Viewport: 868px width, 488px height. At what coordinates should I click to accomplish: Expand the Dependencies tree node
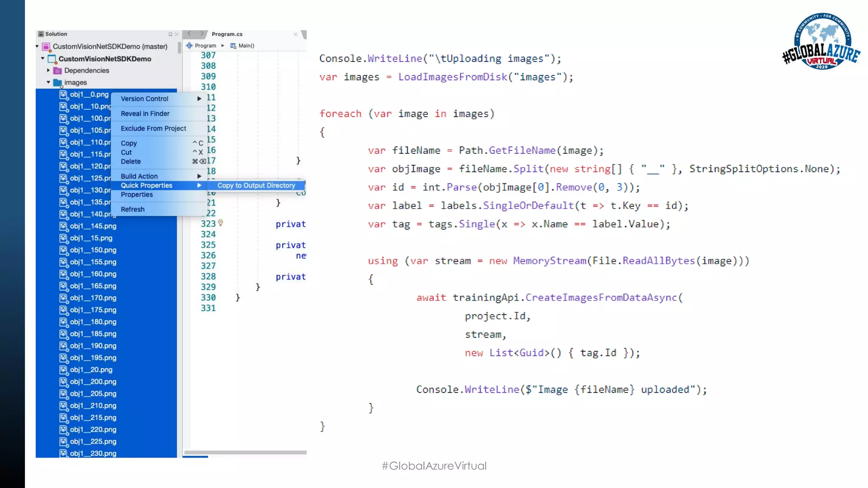point(48,70)
